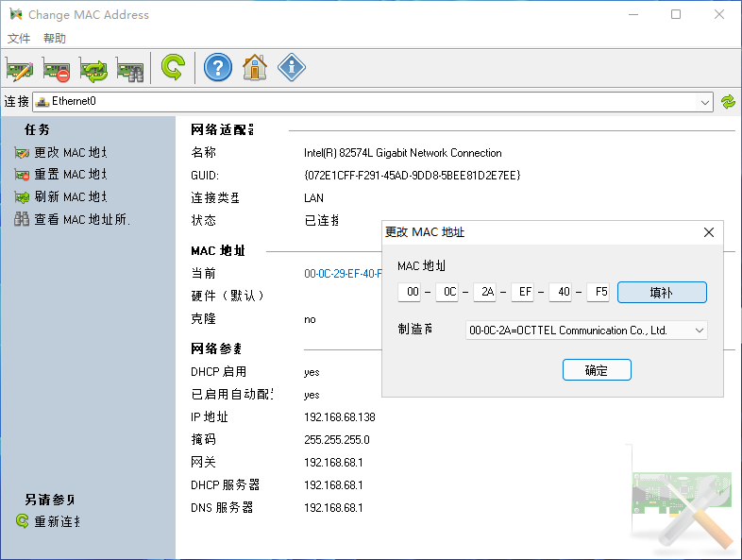Screen dimensions: 742x560
Task: Open the Home page house icon
Action: click(x=255, y=67)
